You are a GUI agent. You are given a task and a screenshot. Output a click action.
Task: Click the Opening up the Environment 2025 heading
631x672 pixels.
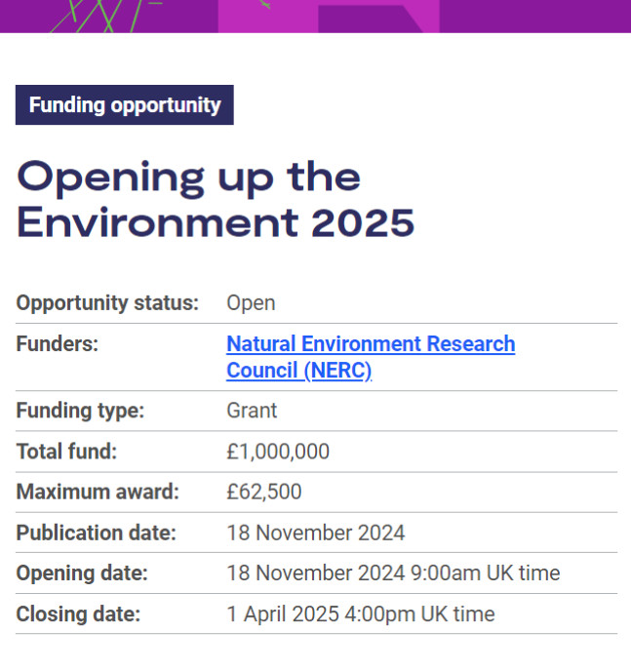(216, 199)
